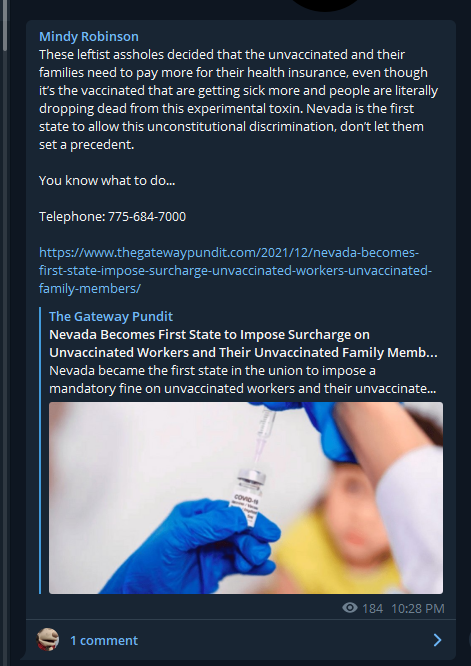The height and width of the screenshot is (666, 471).
Task: Open the thegatewaypundit.com article URL
Action: pos(236,271)
